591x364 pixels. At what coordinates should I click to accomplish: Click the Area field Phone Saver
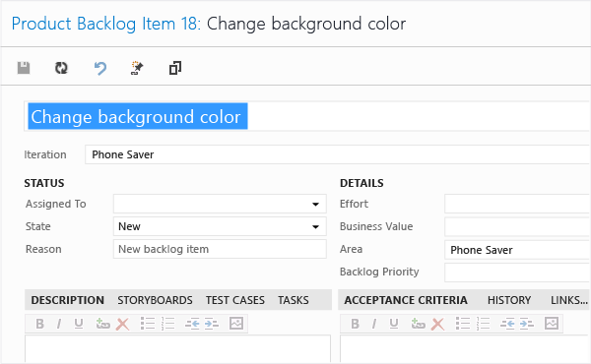(517, 250)
